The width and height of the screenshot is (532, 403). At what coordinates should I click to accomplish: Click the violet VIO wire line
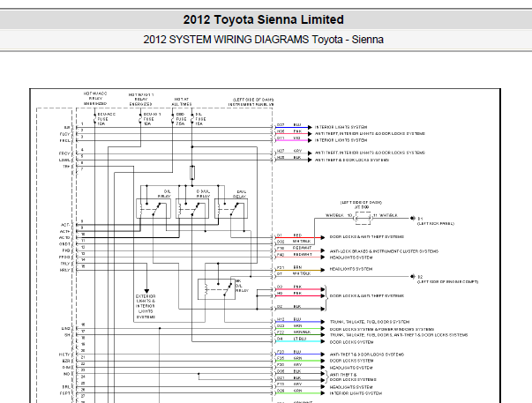(x=292, y=140)
